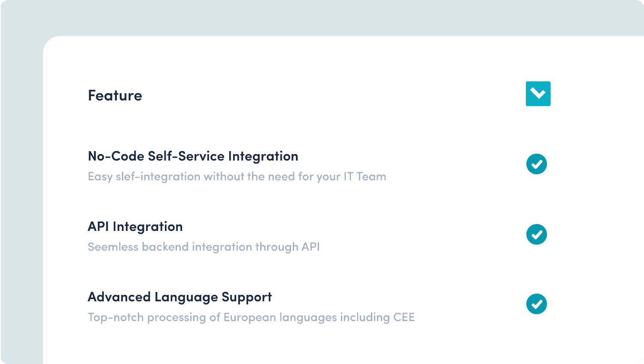
Task: Select the checkmark icon next to API Integration
Action: (x=537, y=234)
